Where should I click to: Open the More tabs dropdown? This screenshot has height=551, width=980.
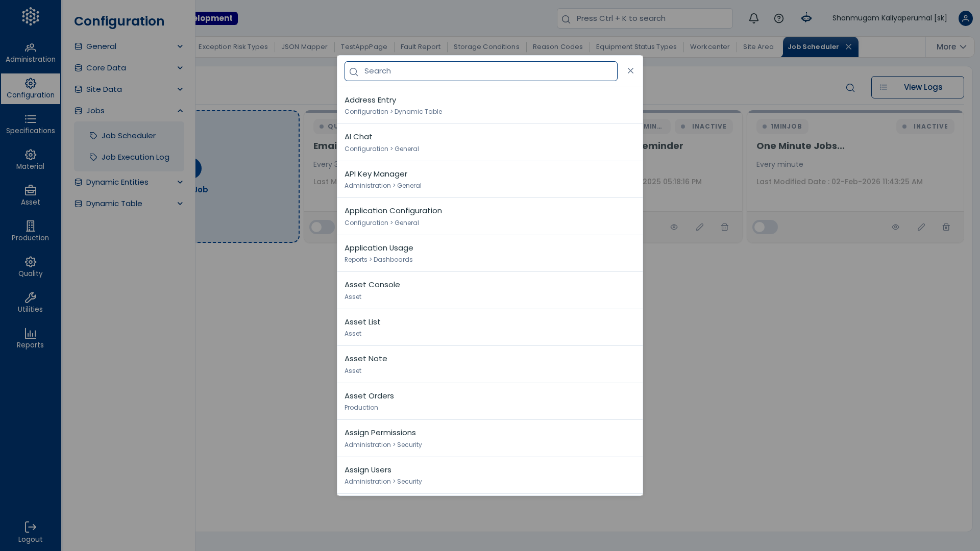point(951,47)
